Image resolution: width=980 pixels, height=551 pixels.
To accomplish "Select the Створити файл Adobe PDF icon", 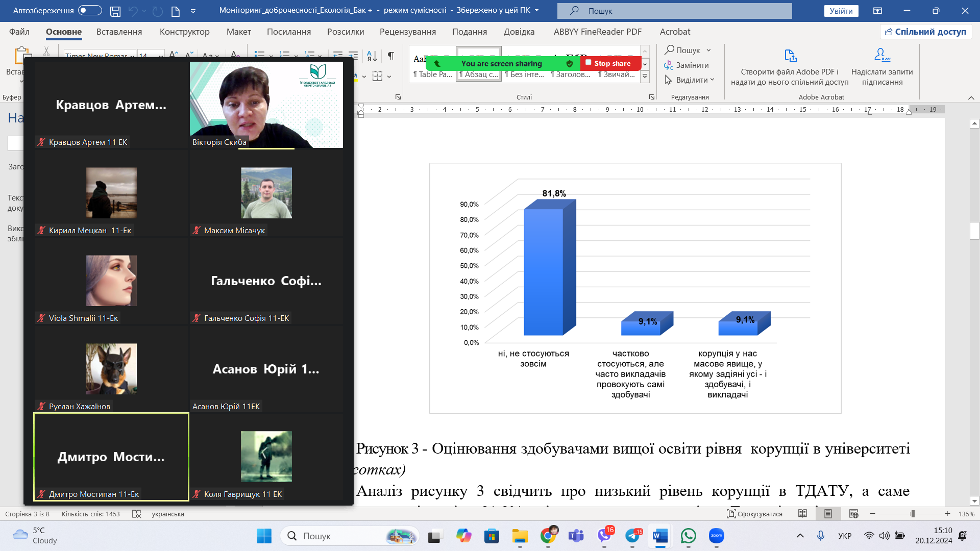I will tap(790, 56).
